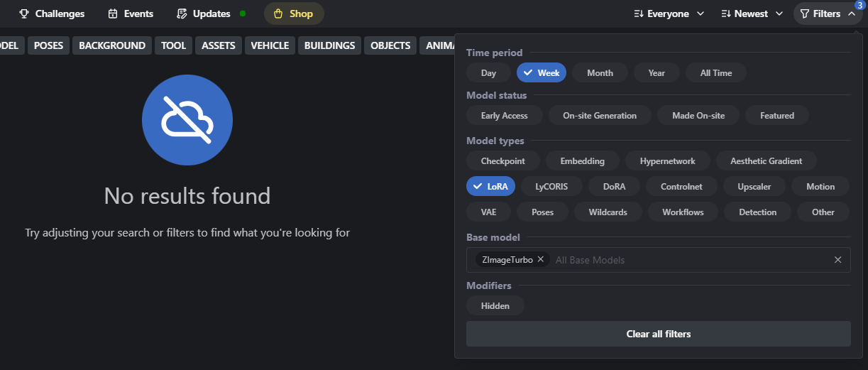868x370 pixels.
Task: Deselect the LoRA model type
Action: (x=491, y=186)
